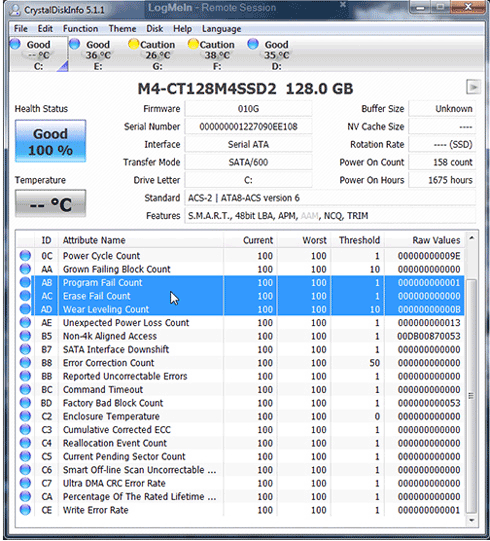Image resolution: width=490 pixels, height=541 pixels.
Task: Open the Edit menu
Action: [45, 29]
